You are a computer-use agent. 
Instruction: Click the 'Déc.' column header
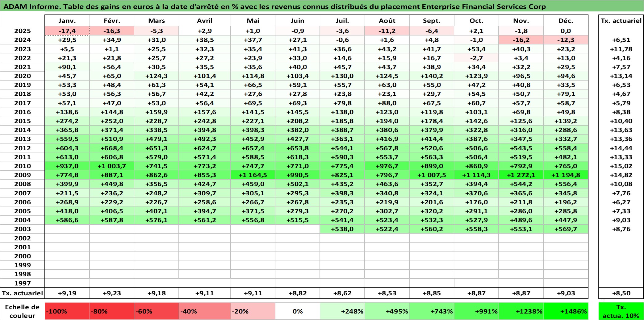566,21
